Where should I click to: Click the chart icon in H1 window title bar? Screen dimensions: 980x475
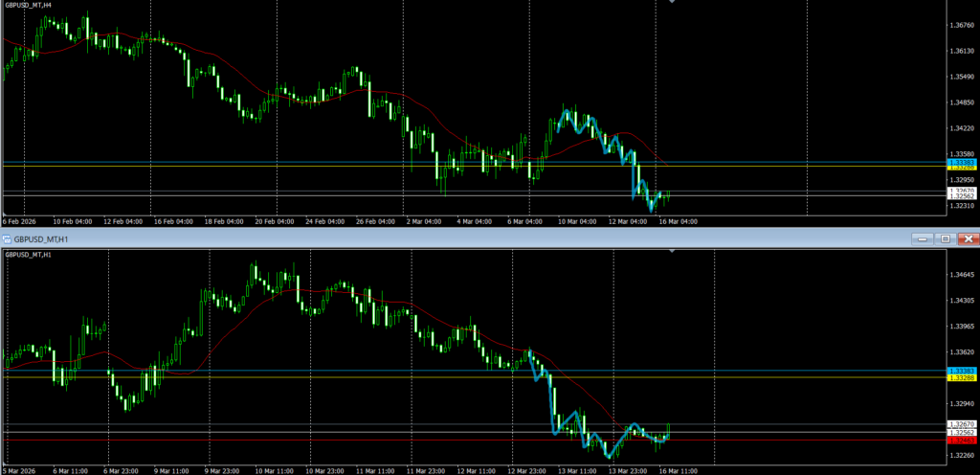(x=6, y=237)
